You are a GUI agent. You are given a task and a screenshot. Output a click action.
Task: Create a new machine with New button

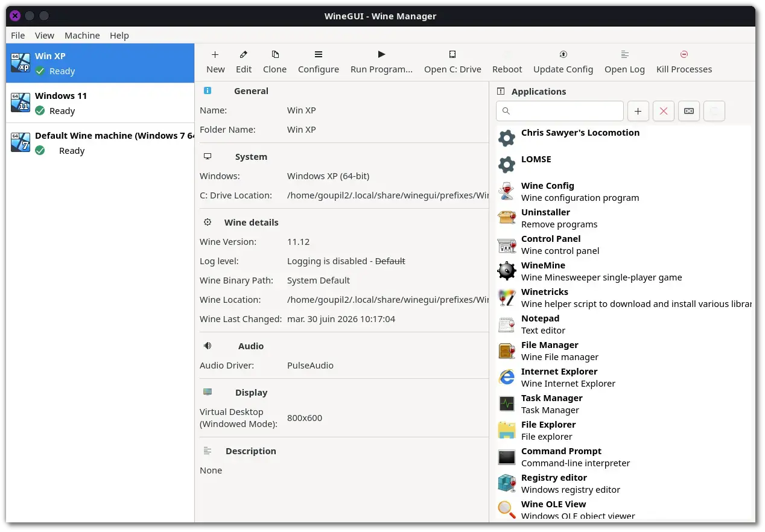(215, 62)
